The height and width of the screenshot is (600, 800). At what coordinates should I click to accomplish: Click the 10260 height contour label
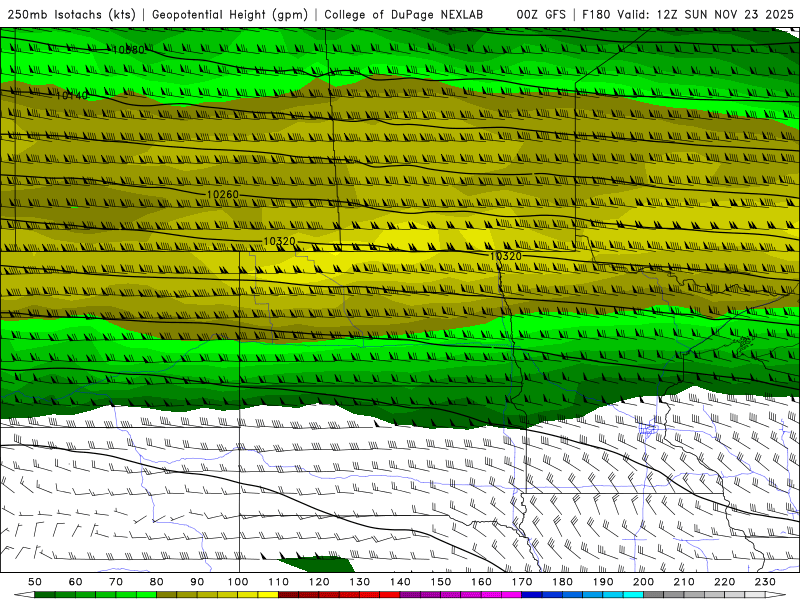[223, 194]
